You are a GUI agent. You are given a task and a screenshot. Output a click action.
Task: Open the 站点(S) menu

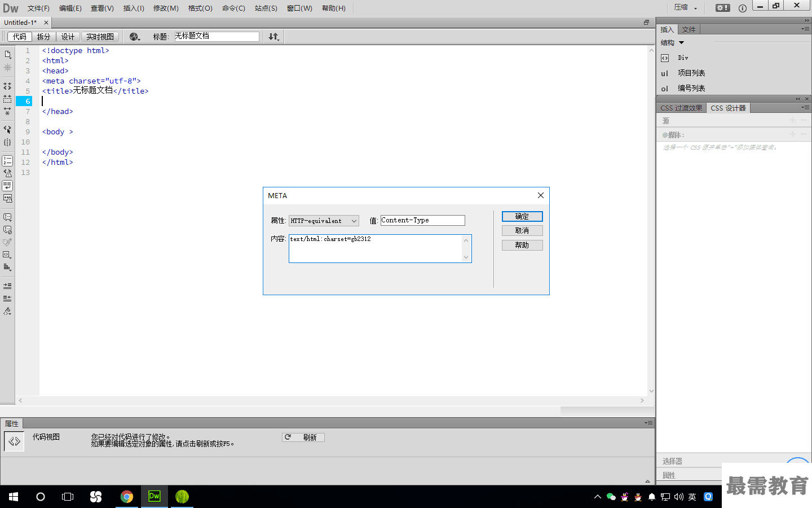tap(266, 8)
